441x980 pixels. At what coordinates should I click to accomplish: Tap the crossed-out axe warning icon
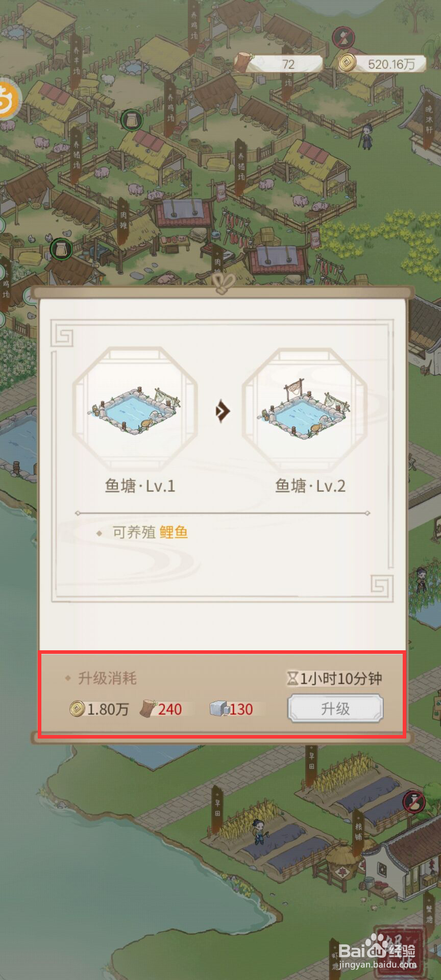pyautogui.click(x=344, y=37)
